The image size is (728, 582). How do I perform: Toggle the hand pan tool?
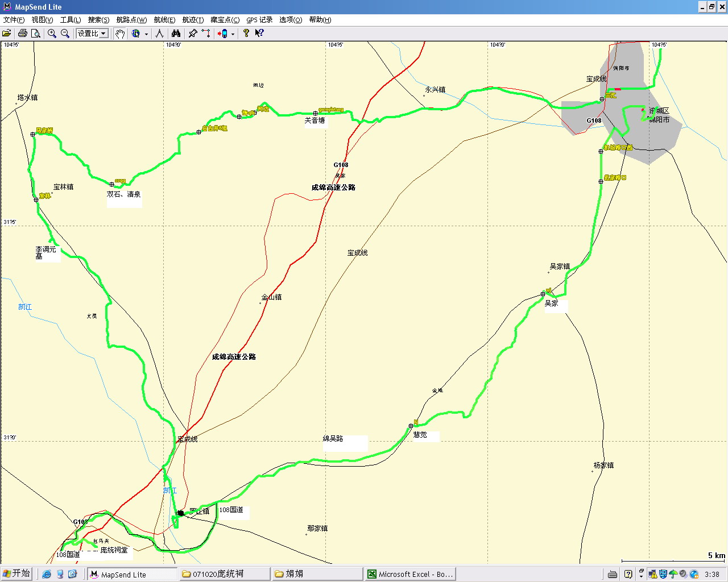[119, 34]
